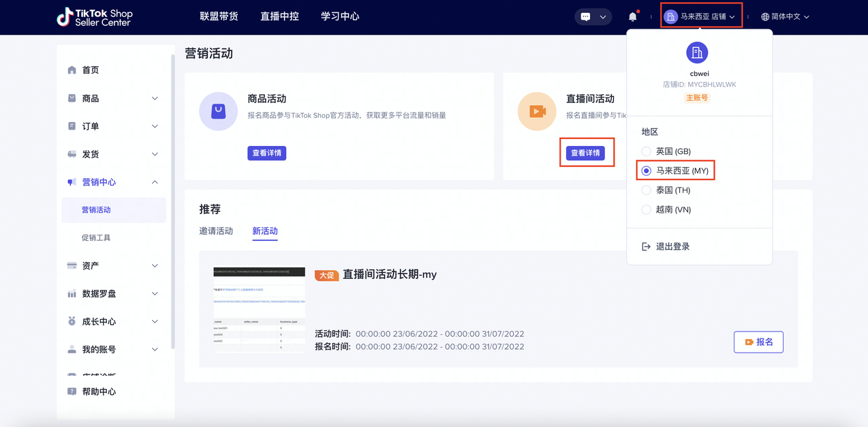Collapse the 营销中心 sidebar section chevron
Screen dimensions: 868x427
point(155,182)
